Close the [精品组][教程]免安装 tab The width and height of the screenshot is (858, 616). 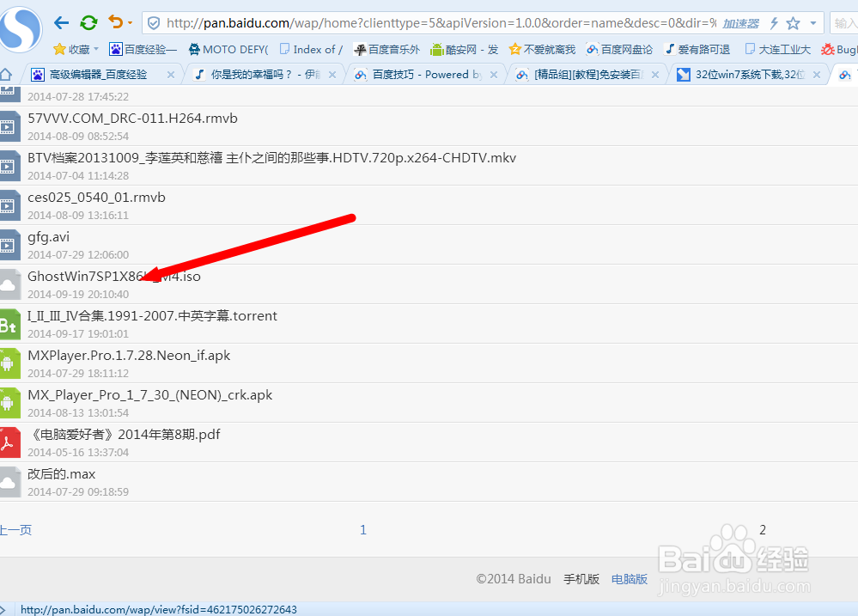(x=655, y=75)
